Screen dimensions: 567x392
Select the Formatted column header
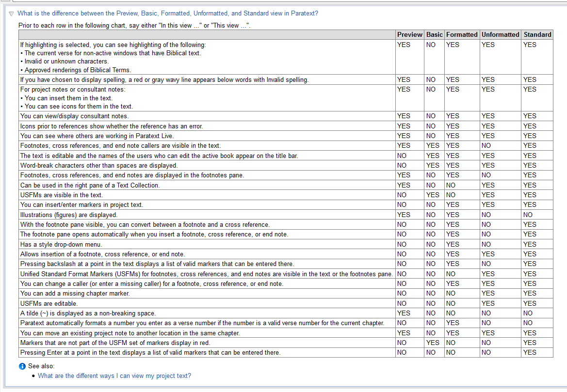point(462,35)
